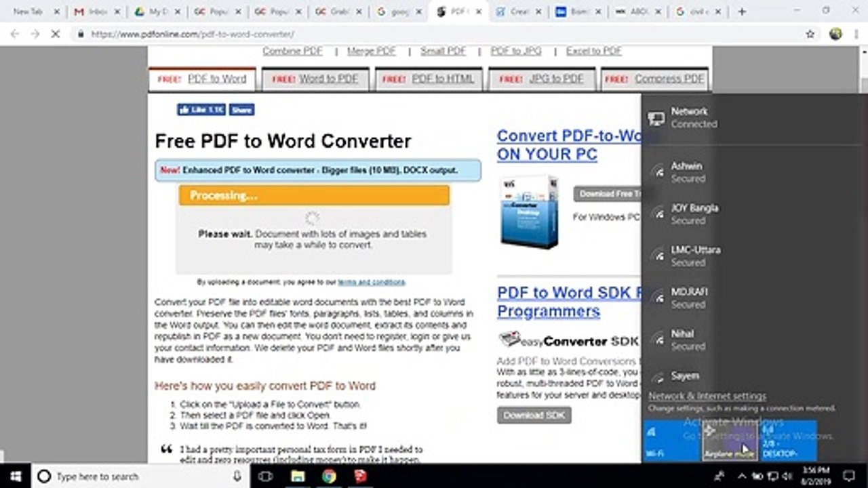Select the Ashwin Wi-Fi network
The height and width of the screenshot is (488, 868).
tap(754, 172)
